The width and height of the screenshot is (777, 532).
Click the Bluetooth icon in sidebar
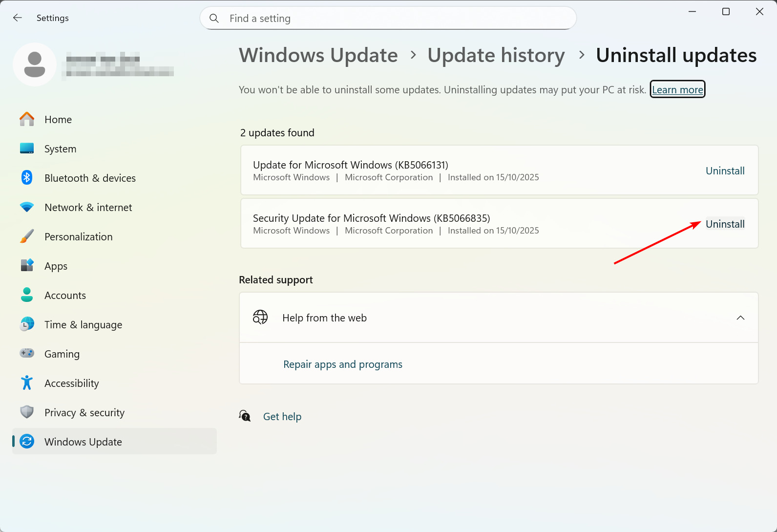pyautogui.click(x=27, y=178)
